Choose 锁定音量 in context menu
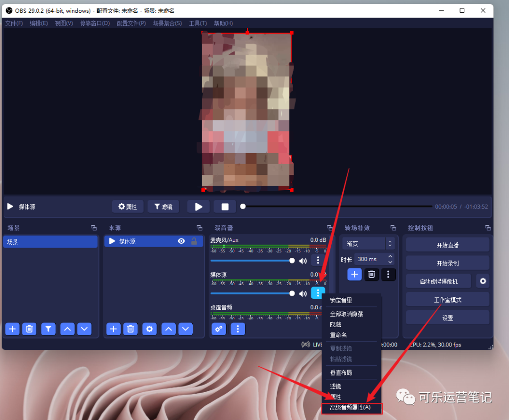Viewport: 509px width, 420px height. click(x=352, y=301)
